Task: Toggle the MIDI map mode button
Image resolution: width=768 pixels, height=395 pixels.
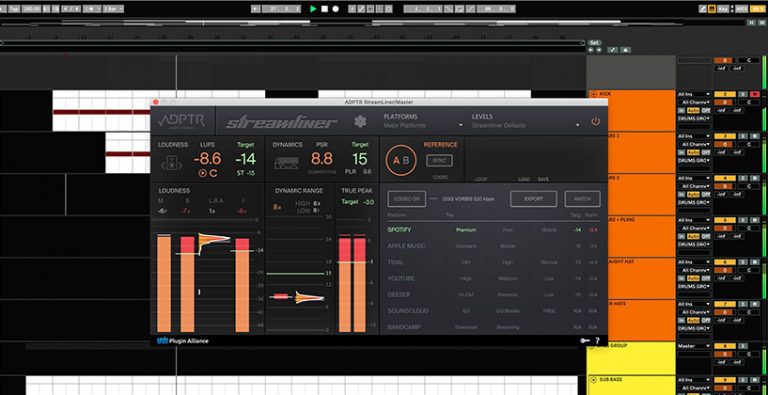Action: pyautogui.click(x=742, y=9)
